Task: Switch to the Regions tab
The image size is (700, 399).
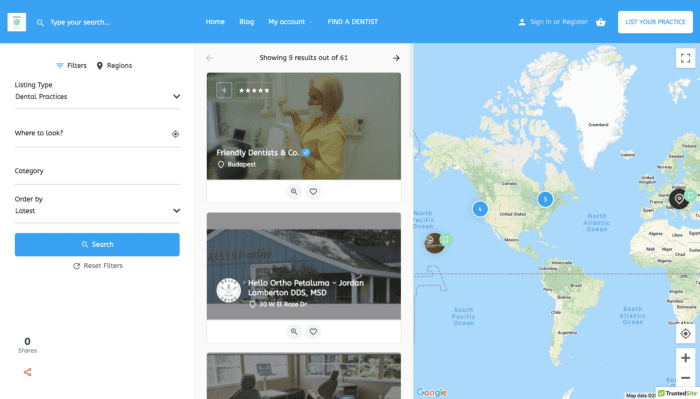Action: coord(114,66)
